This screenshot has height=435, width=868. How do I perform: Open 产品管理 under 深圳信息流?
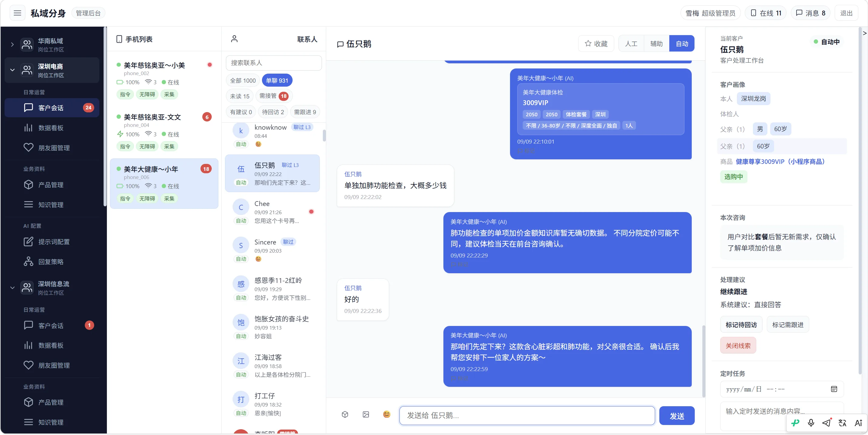point(52,402)
